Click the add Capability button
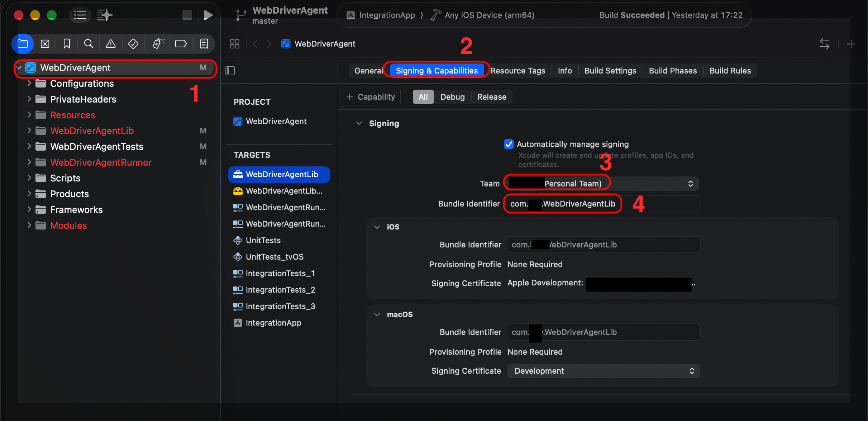 click(371, 97)
